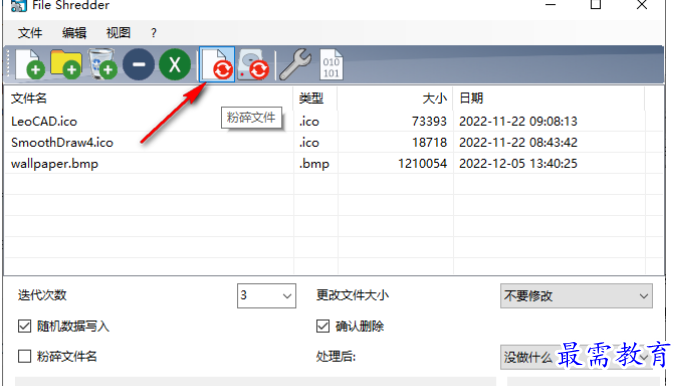Sort the list by the 日期 column header

tap(549, 98)
